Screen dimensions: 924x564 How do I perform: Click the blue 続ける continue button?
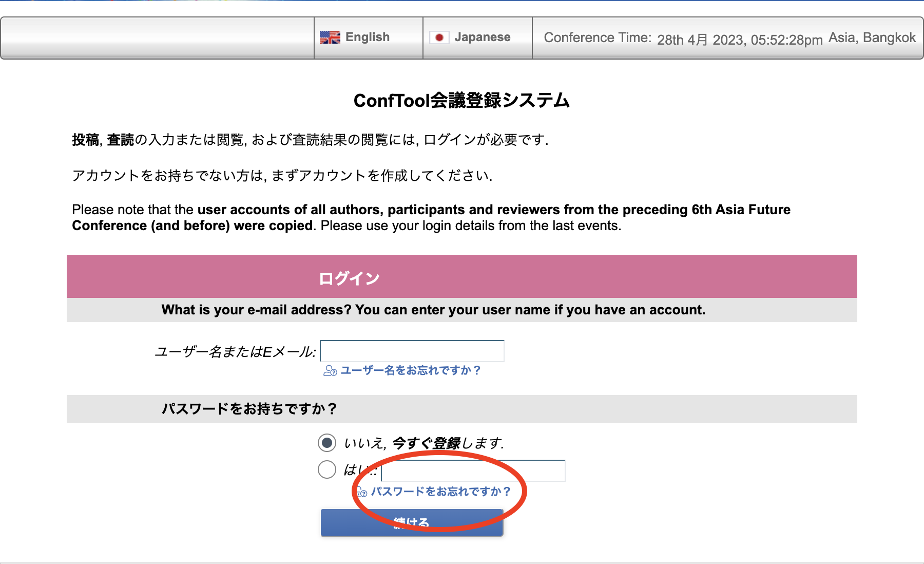pos(412,522)
